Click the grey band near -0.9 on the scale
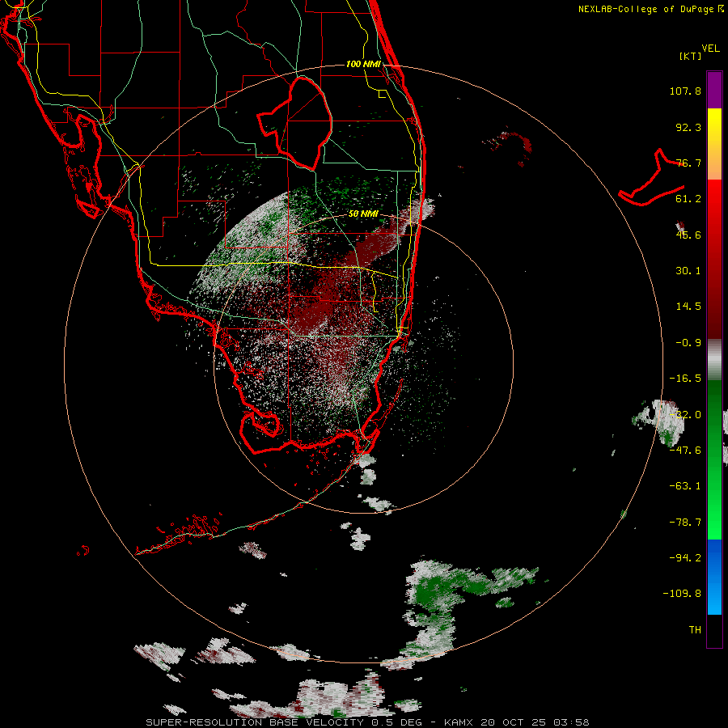728x728 pixels. click(714, 359)
